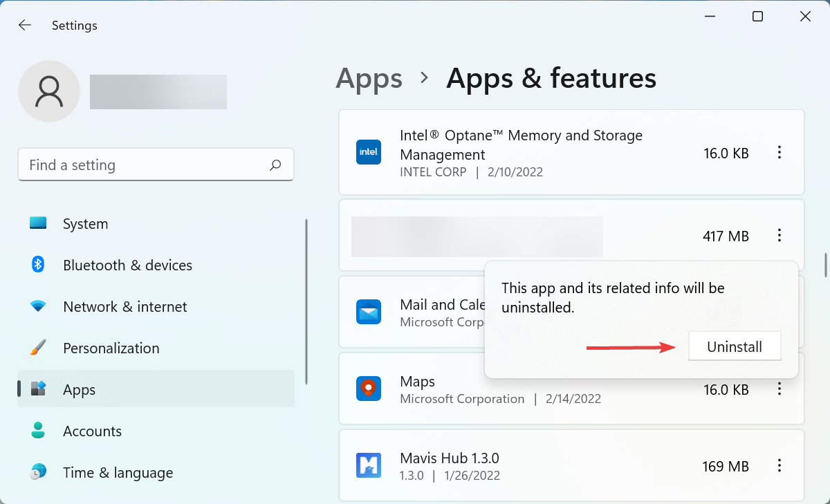Viewport: 830px width, 504px height.
Task: Confirm with the Uninstall button
Action: (735, 346)
